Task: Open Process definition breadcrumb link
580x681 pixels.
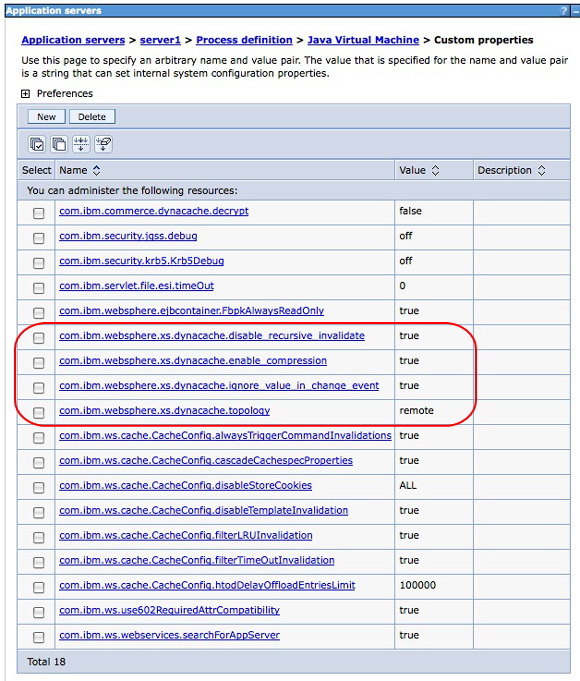Action: pyautogui.click(x=244, y=40)
